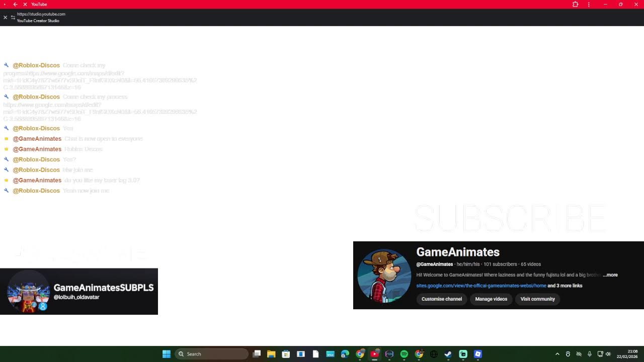Open the Windows Start menu
Screen dimensions: 644x362
167,354
